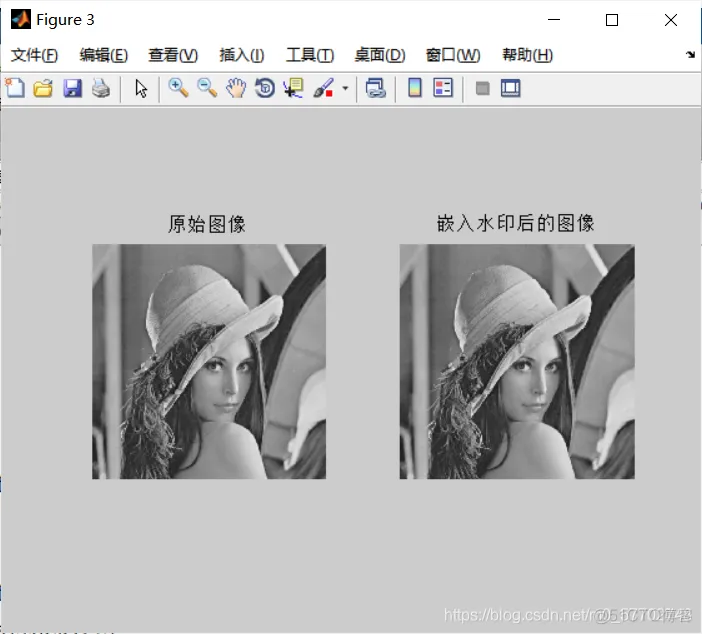Click the MATLAB logo in title bar
702x634 pixels.
pos(21,20)
